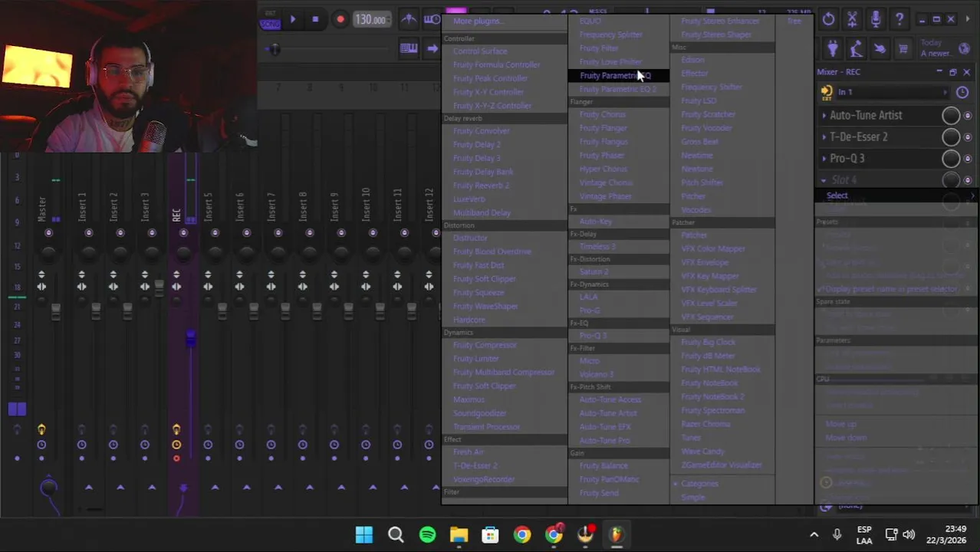Choose Fruity Parametric EQ from plugin list

[x=618, y=75]
